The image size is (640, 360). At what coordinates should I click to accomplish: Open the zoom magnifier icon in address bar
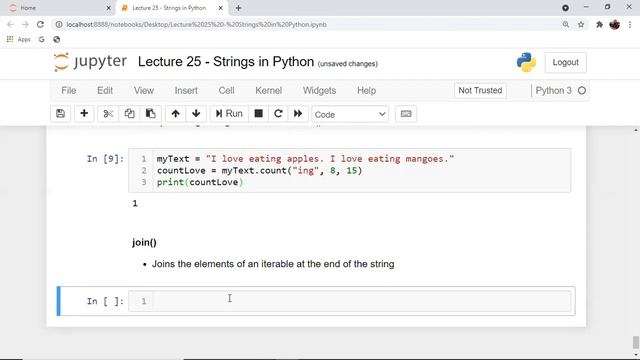pyautogui.click(x=566, y=24)
